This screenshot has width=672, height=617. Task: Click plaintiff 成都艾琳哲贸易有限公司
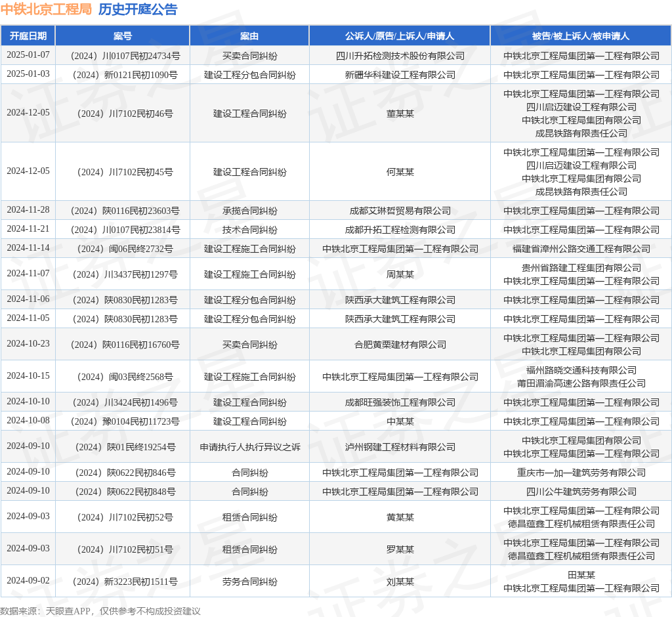[400, 211]
